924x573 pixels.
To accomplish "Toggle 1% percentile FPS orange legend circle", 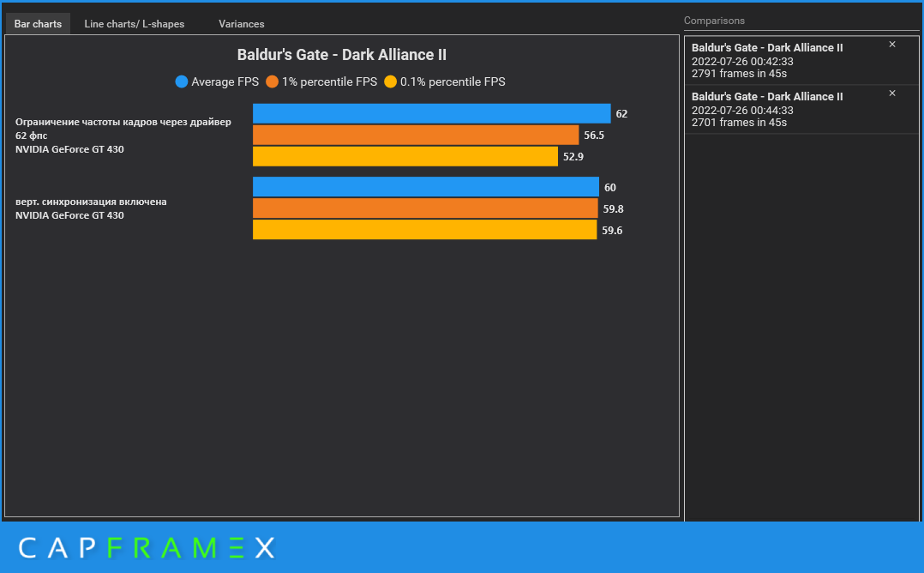I will coord(272,82).
